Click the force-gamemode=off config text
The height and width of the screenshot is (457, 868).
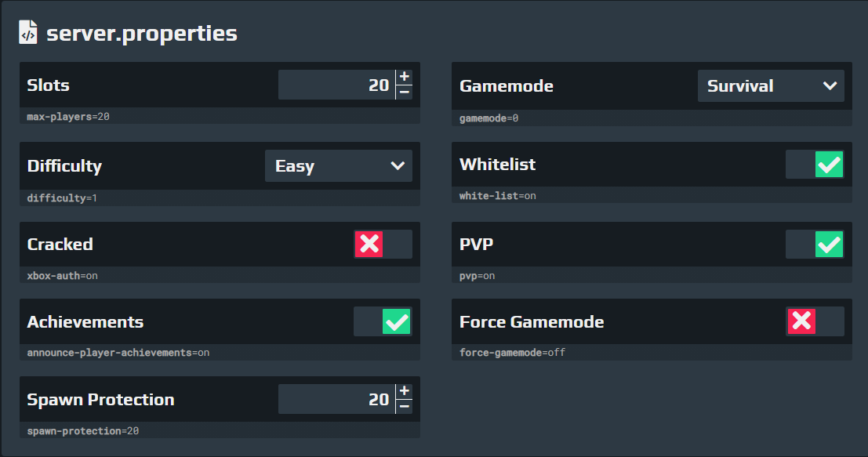tap(512, 353)
